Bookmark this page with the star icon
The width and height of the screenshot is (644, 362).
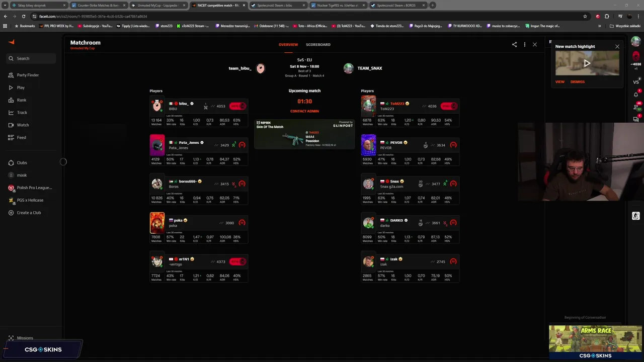[585, 16]
